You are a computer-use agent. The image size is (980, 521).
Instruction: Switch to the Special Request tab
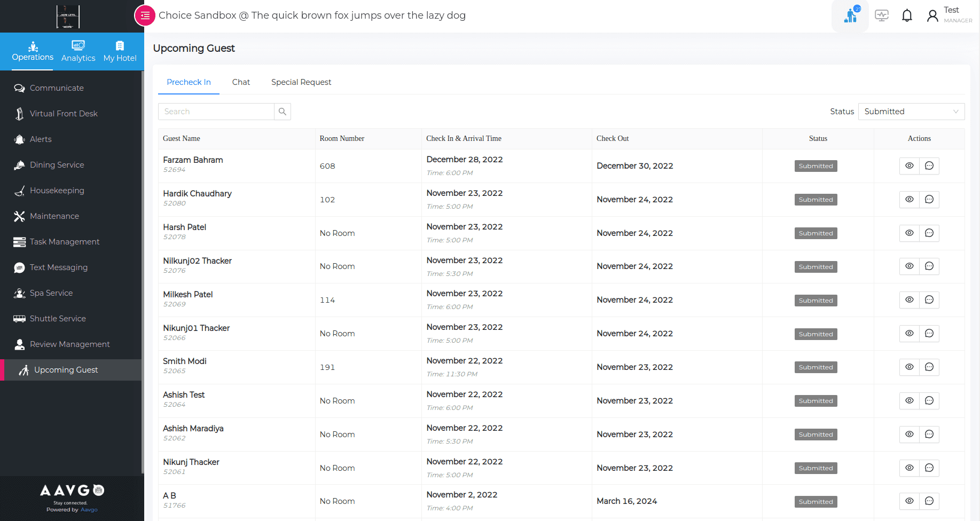coord(301,82)
